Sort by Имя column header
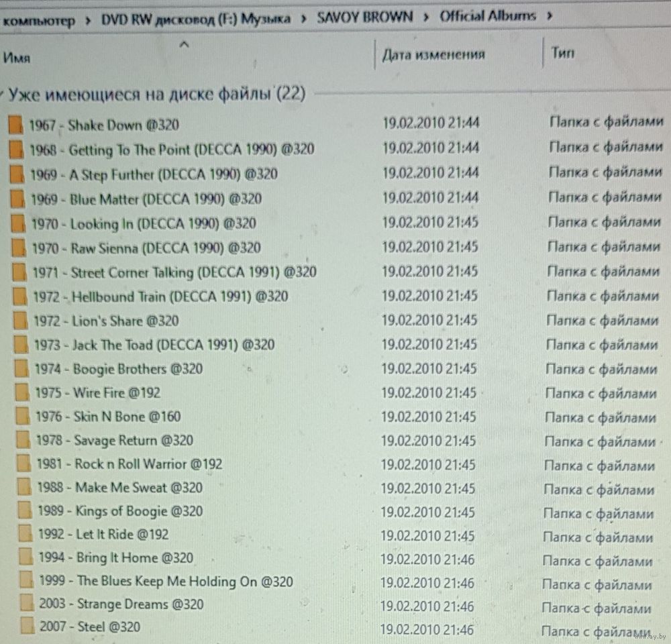The height and width of the screenshot is (644, 671). pos(16,57)
